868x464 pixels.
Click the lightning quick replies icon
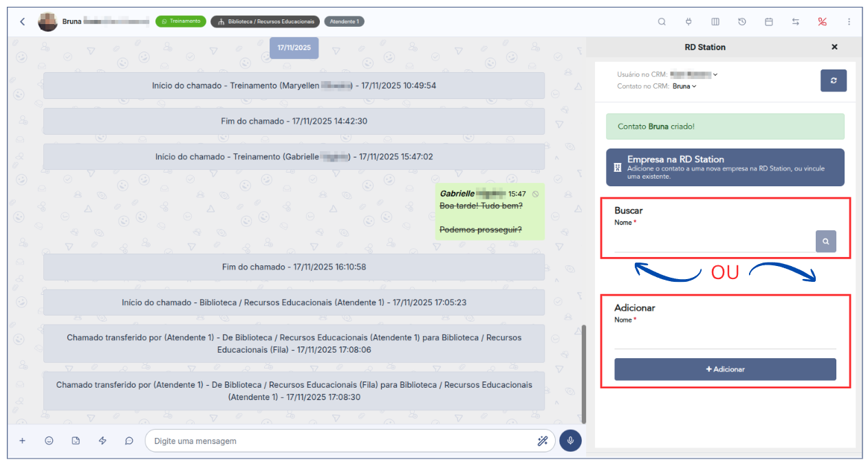(102, 441)
